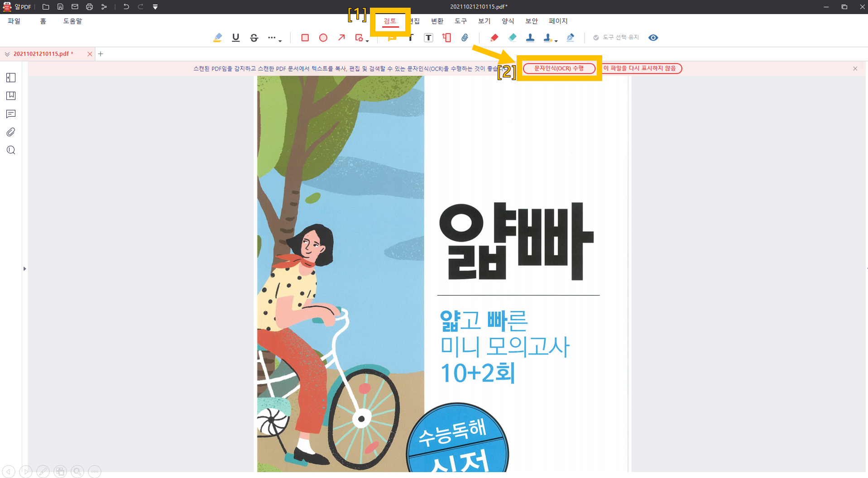Image resolution: width=868 pixels, height=478 pixels.
Task: Open the search side panel
Action: [x=11, y=150]
